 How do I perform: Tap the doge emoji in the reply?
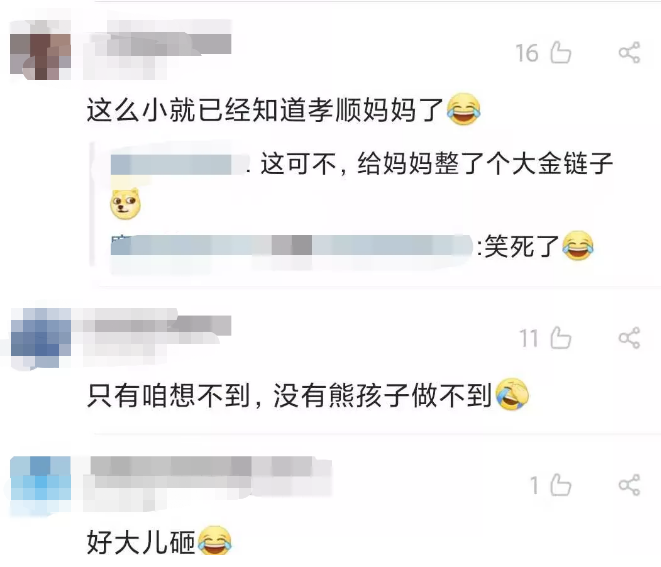click(x=125, y=204)
